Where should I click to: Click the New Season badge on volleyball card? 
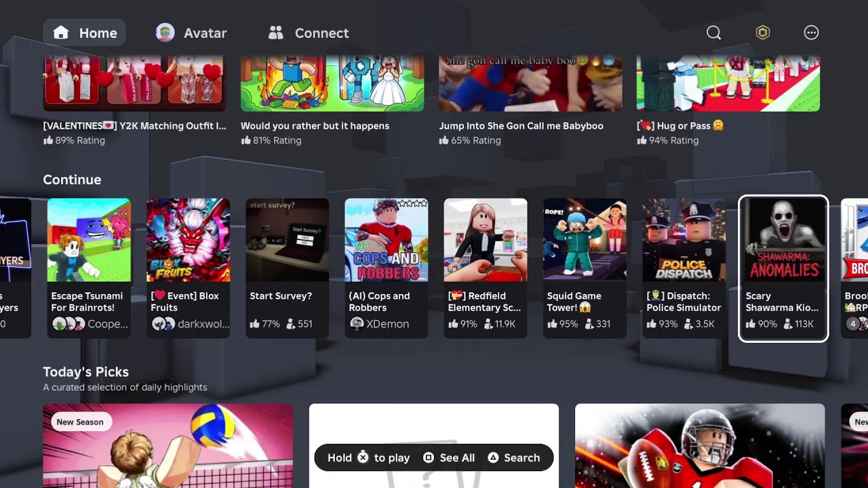point(80,422)
